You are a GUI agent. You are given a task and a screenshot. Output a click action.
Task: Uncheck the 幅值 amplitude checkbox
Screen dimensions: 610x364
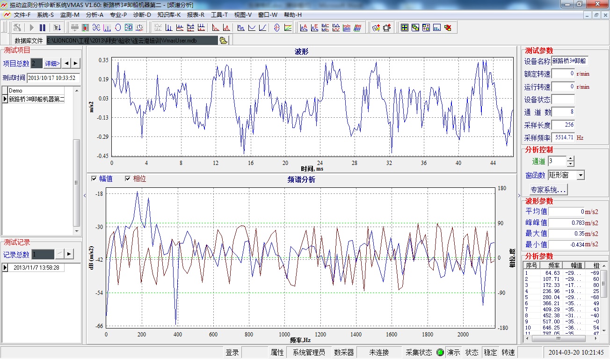(94, 178)
